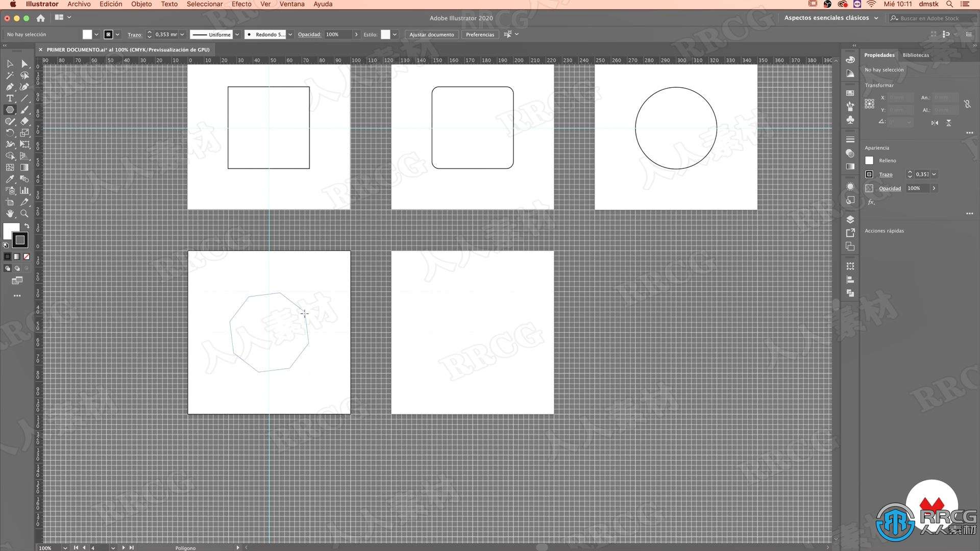Image resolution: width=980 pixels, height=551 pixels.
Task: Select the Zoom tool
Action: click(x=24, y=213)
